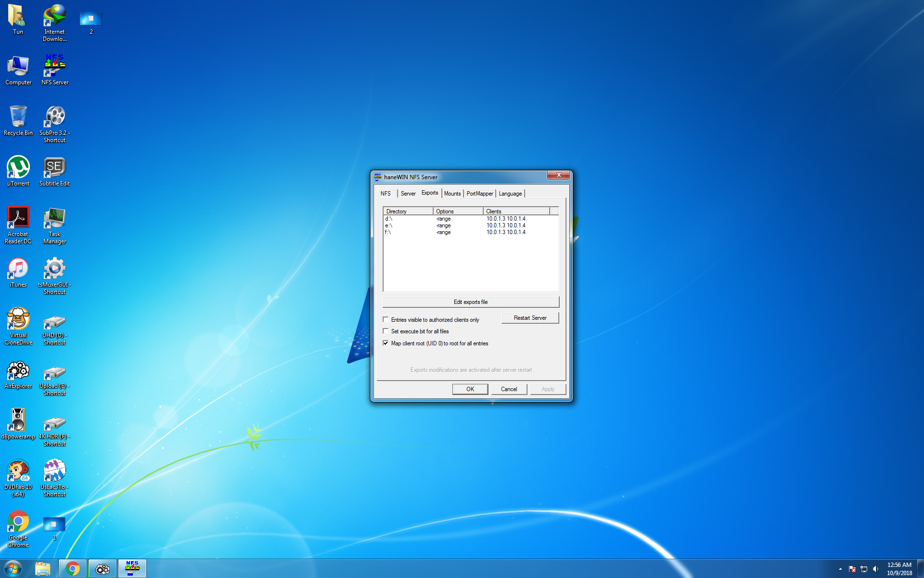
Task: Open the Recycle Bin
Action: (x=18, y=121)
